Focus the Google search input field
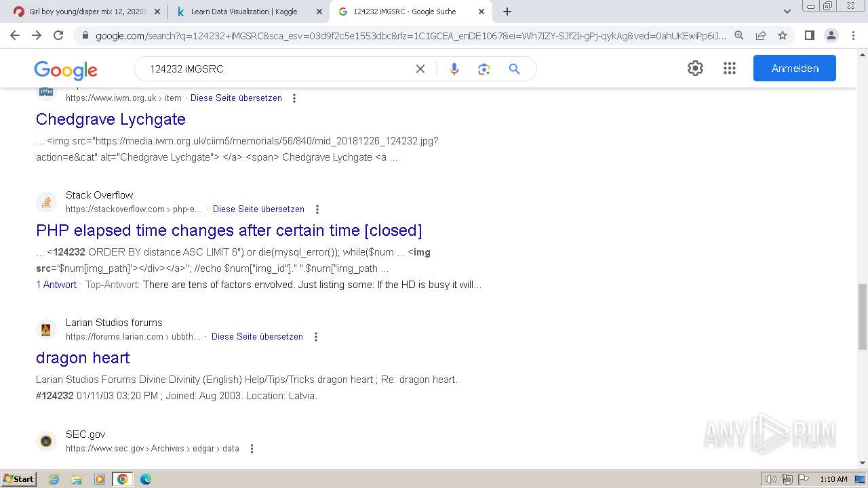 (x=278, y=68)
